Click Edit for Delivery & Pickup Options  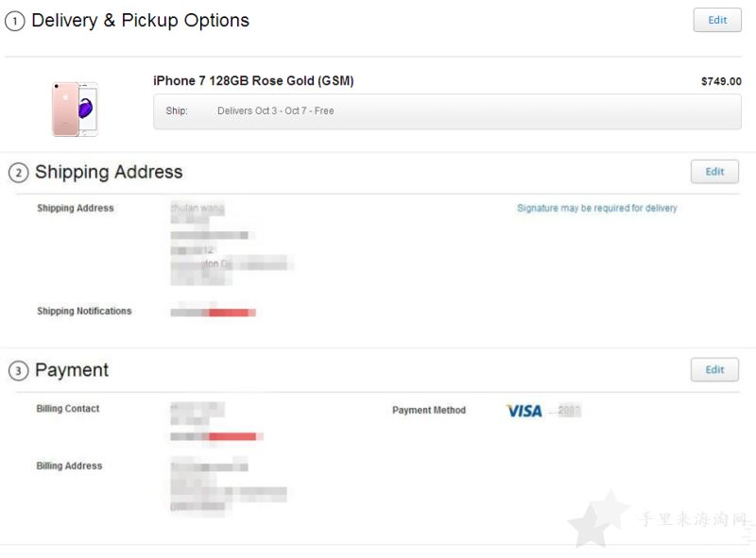pos(717,20)
